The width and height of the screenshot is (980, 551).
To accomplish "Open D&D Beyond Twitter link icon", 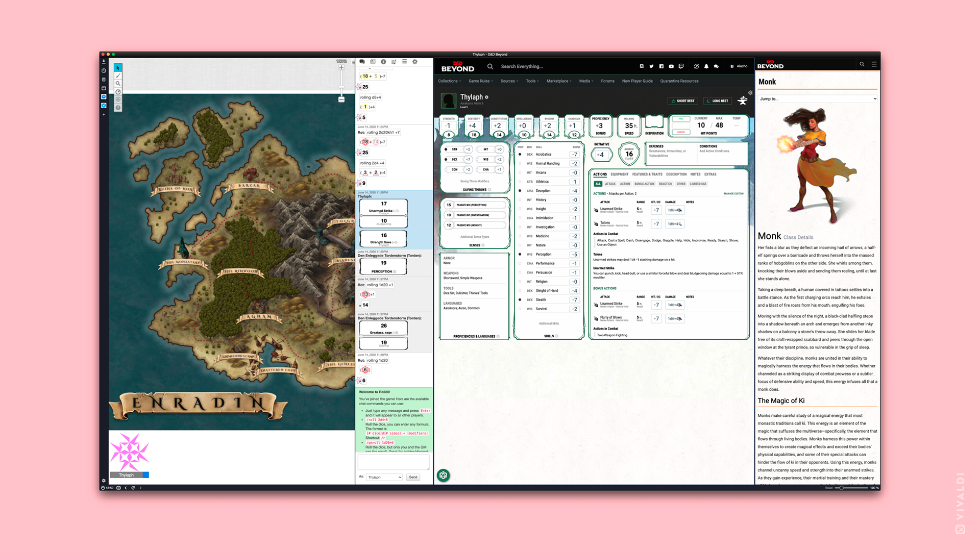I will [651, 66].
